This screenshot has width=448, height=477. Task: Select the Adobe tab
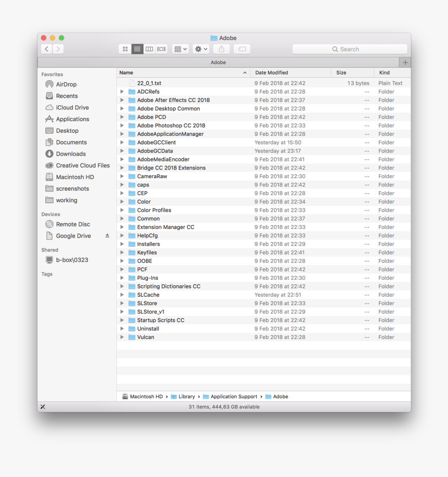[x=218, y=62]
